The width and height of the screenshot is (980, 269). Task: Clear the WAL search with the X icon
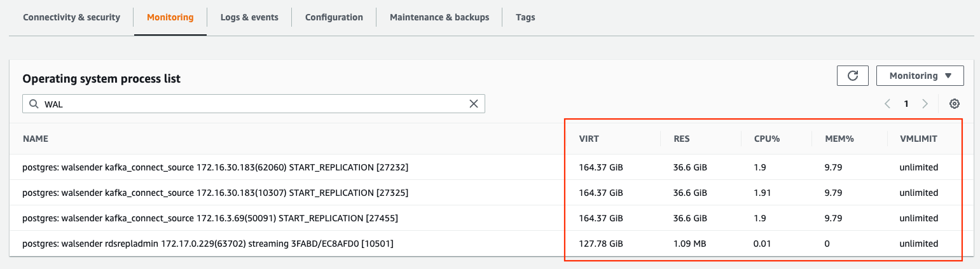coord(473,104)
